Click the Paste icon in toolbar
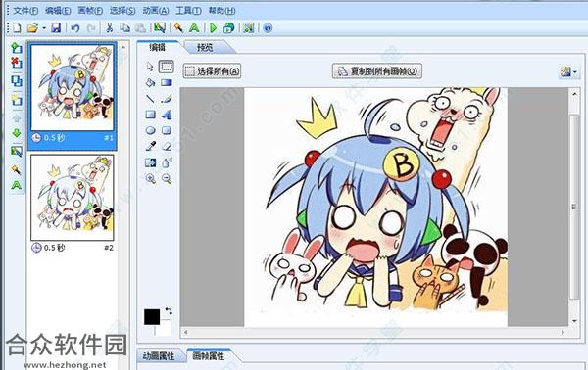 [140, 28]
